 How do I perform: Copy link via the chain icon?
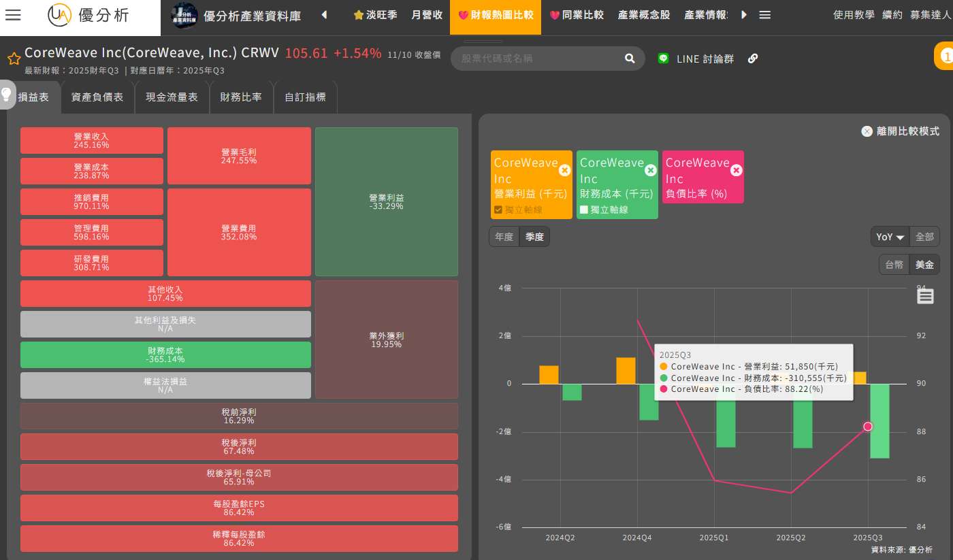pos(753,59)
